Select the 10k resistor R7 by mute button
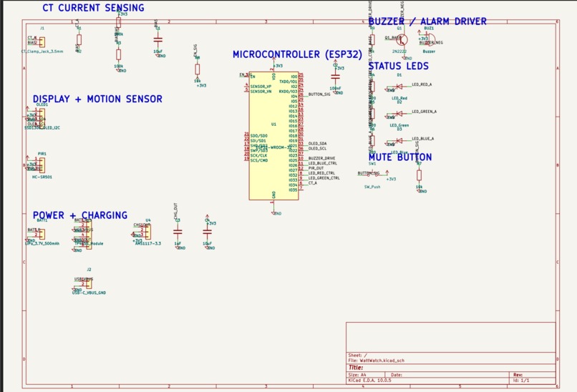Viewport: 577px width, 392px height. coord(419,175)
